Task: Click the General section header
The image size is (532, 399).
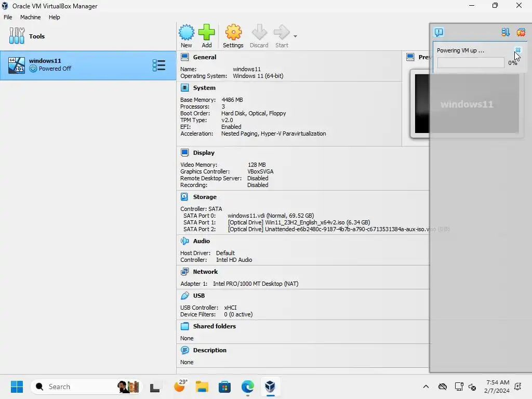Action: (204, 57)
